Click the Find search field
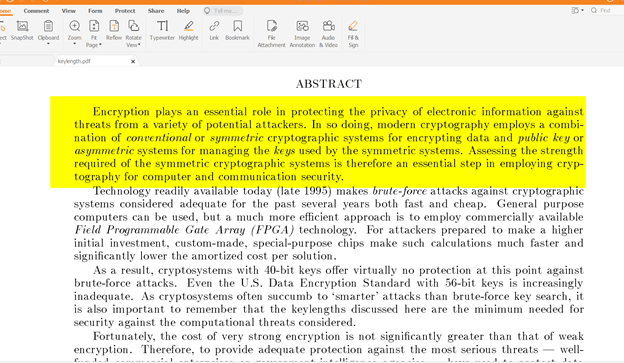Screen dimensions: 624x363 click(606, 10)
